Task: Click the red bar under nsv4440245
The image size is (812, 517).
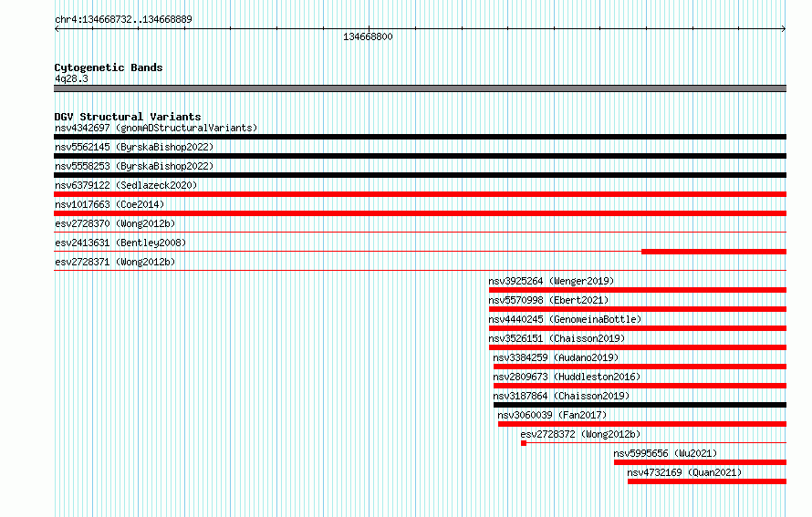Action: coord(638,328)
